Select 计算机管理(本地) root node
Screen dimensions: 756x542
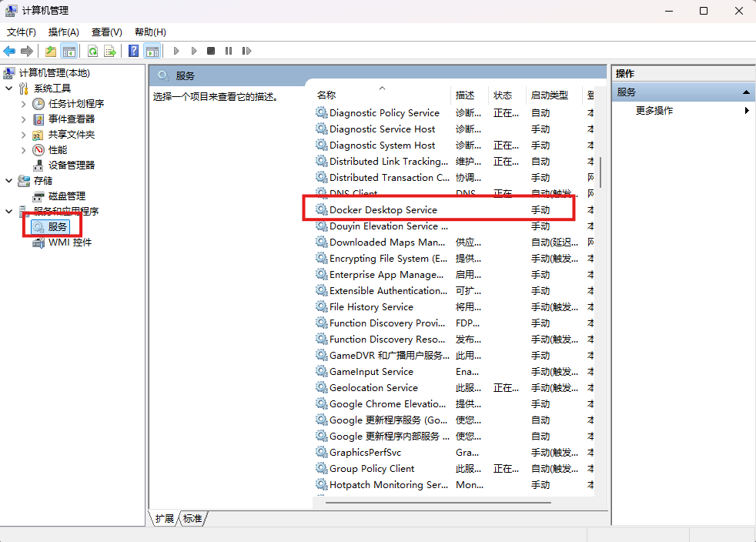pos(47,73)
